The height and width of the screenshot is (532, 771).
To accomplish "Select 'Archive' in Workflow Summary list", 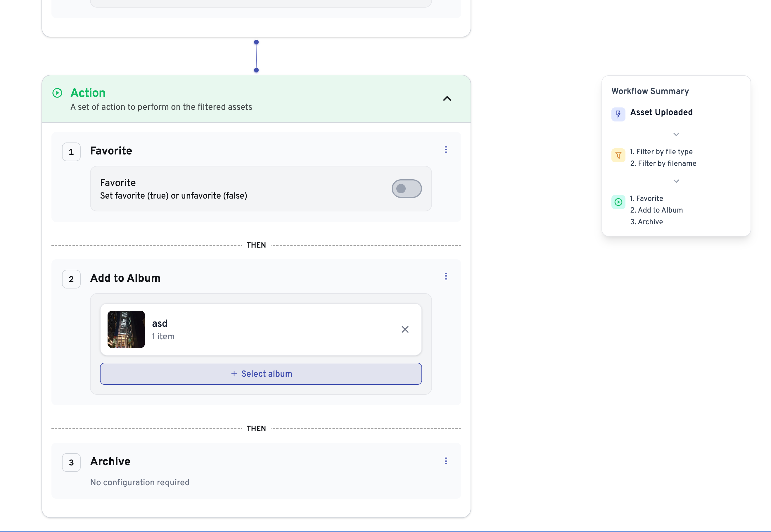I will coord(646,222).
